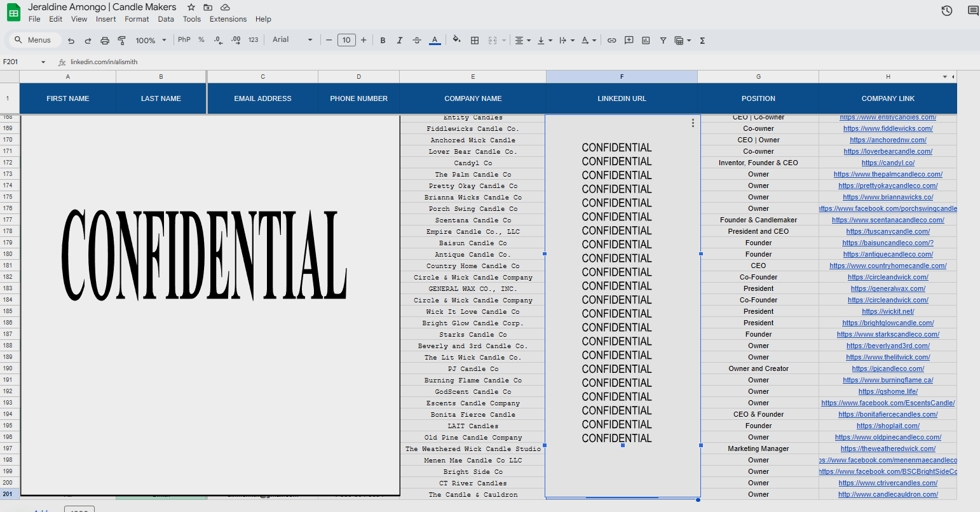Star this spreadsheet document
Screen dimensions: 980x512
click(191, 7)
